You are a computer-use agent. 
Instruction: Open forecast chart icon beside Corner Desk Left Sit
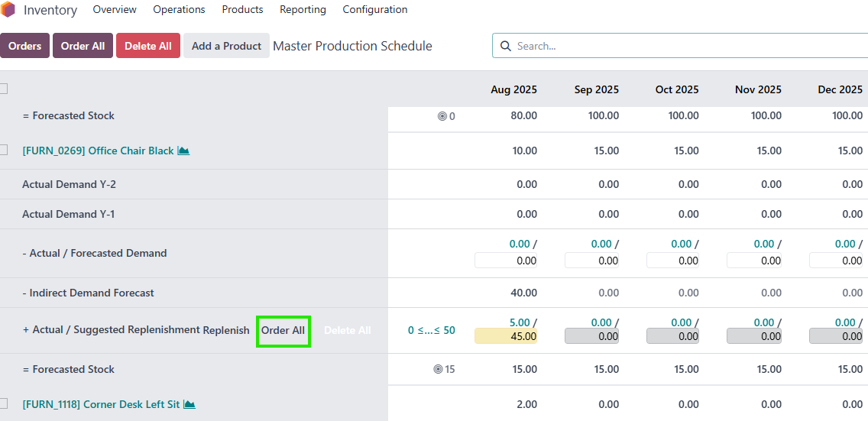click(189, 404)
